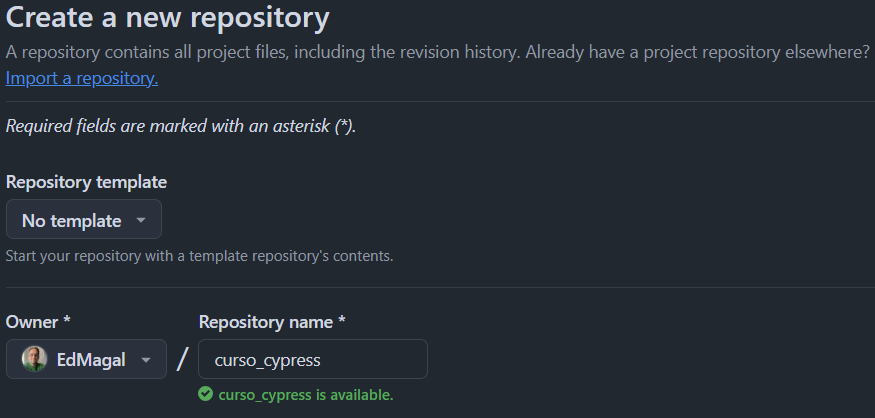Click the Create a new repository heading
Image resolution: width=875 pixels, height=418 pixels.
[168, 18]
